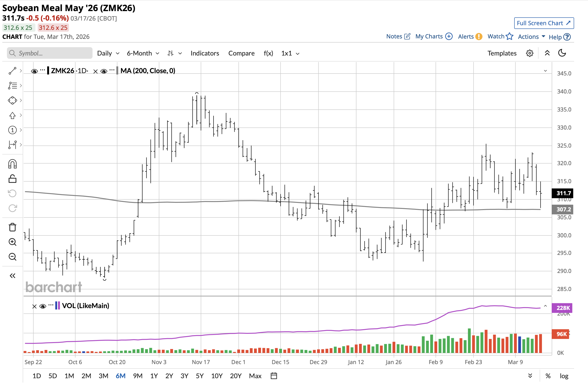Expand the 6-Month period dropdown
This screenshot has width=588, height=390.
point(143,53)
